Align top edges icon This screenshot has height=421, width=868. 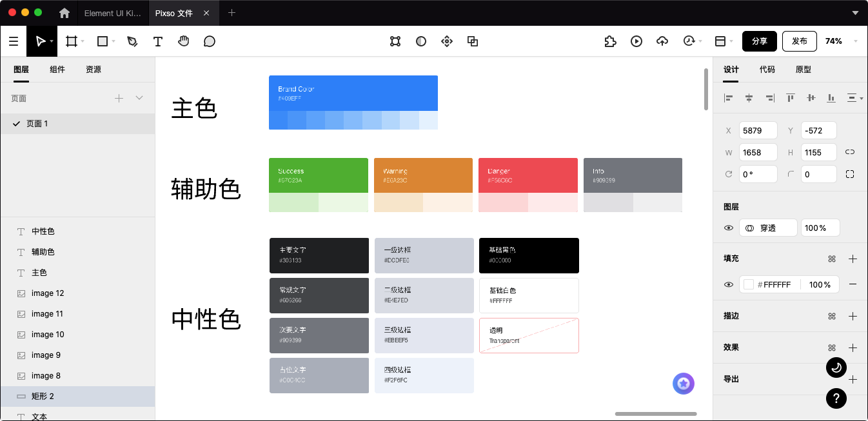tap(791, 98)
